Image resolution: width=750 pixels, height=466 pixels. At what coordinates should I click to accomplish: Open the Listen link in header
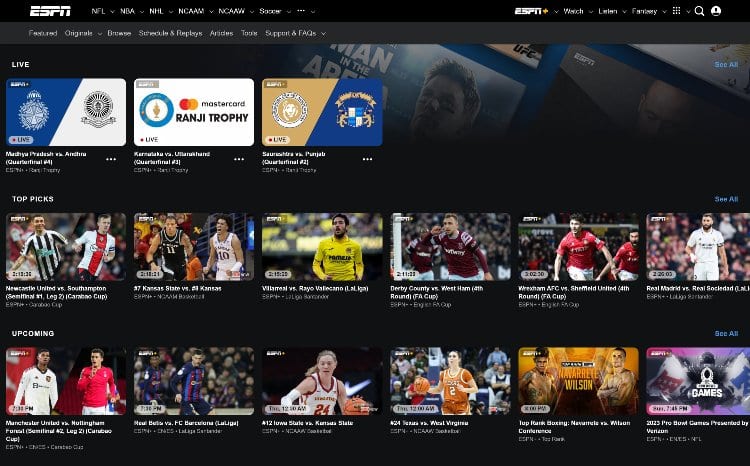point(607,11)
